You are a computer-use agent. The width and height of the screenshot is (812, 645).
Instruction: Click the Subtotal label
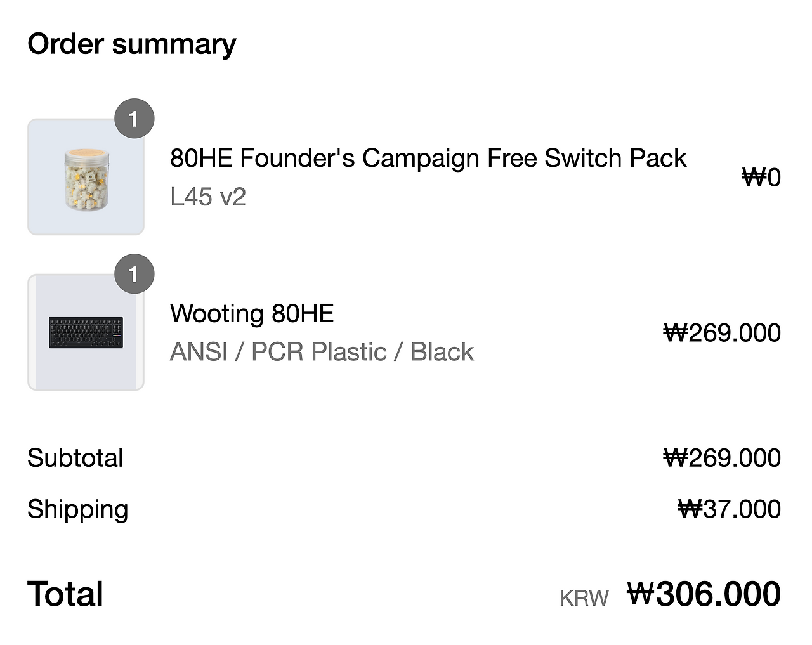[75, 458]
